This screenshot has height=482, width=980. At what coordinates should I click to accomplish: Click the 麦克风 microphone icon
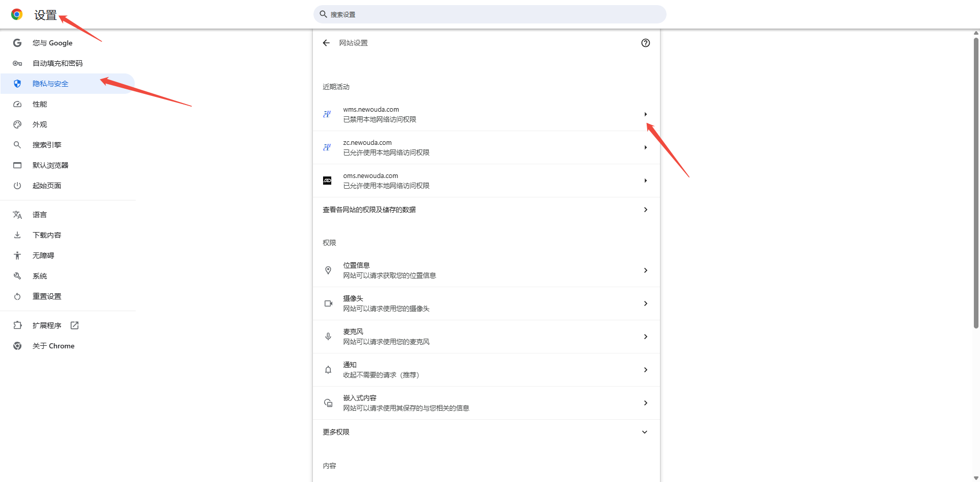328,337
